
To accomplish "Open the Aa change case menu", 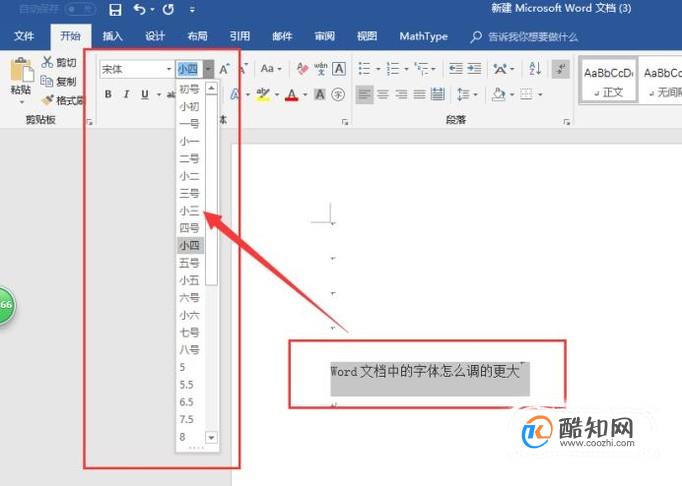I will (271, 69).
